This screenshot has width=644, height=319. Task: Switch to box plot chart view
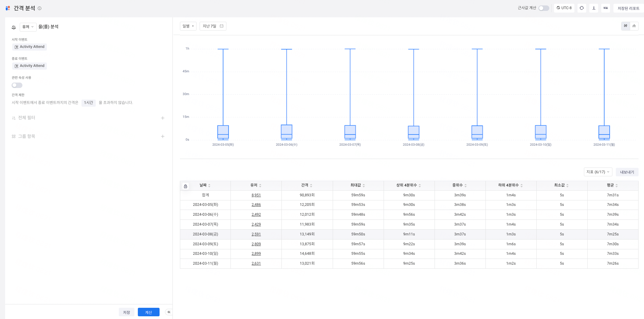click(x=626, y=26)
